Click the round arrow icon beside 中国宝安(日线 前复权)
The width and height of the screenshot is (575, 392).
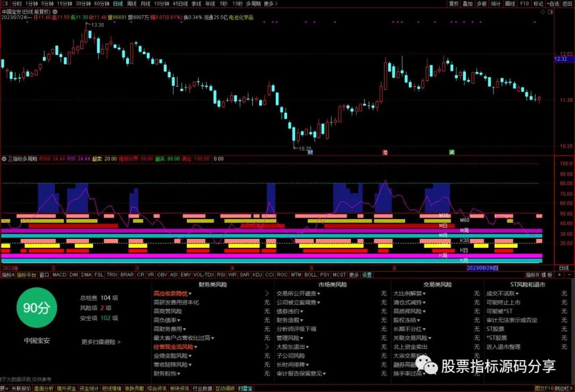[x=55, y=12]
